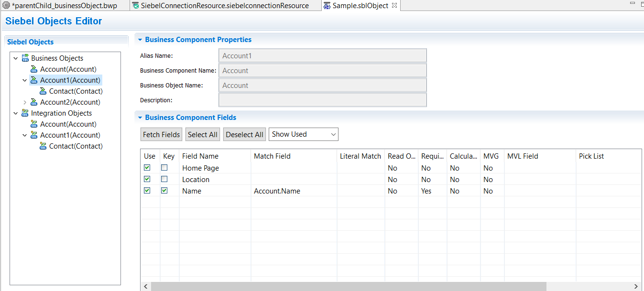The image size is (644, 291).
Task: Uncheck Use for the Location field
Action: click(x=147, y=179)
